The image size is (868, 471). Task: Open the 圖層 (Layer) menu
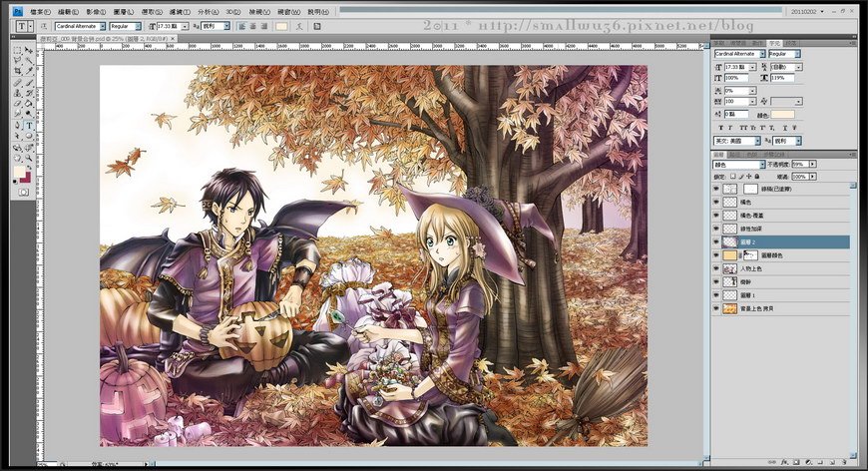[x=123, y=11]
